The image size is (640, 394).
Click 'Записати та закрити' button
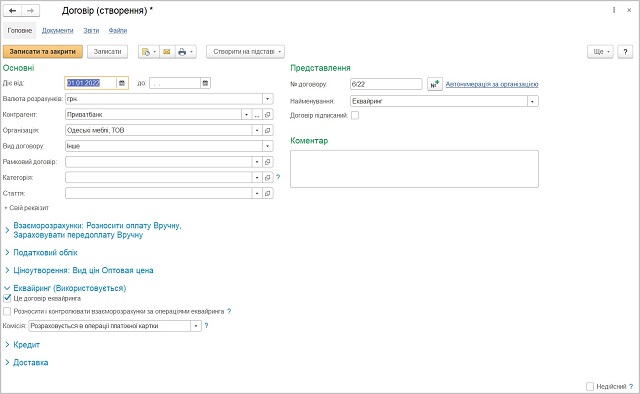coord(43,52)
